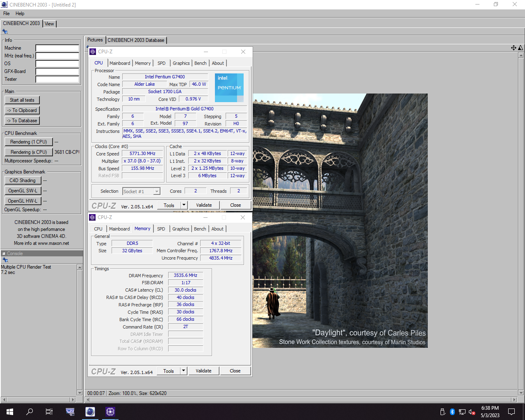Click the CPU-Z logo icon in lower Memory window title

click(x=92, y=217)
